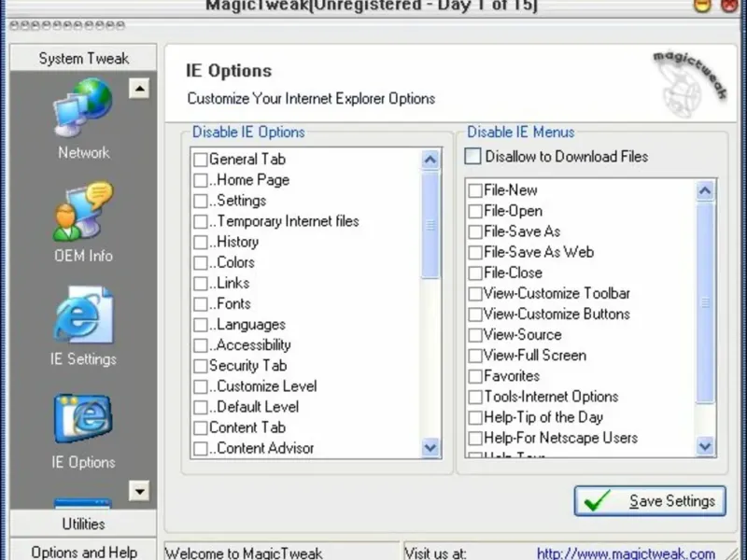This screenshot has height=560, width=747.
Task: Click sidebar scroll down arrow button
Action: pyautogui.click(x=139, y=491)
